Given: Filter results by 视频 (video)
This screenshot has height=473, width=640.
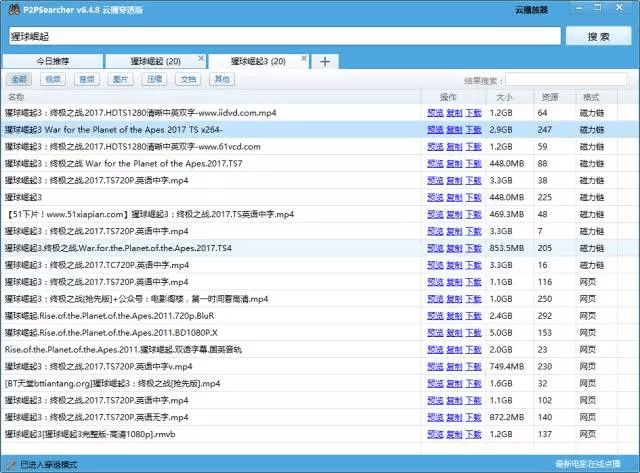Looking at the screenshot, I should click(53, 79).
